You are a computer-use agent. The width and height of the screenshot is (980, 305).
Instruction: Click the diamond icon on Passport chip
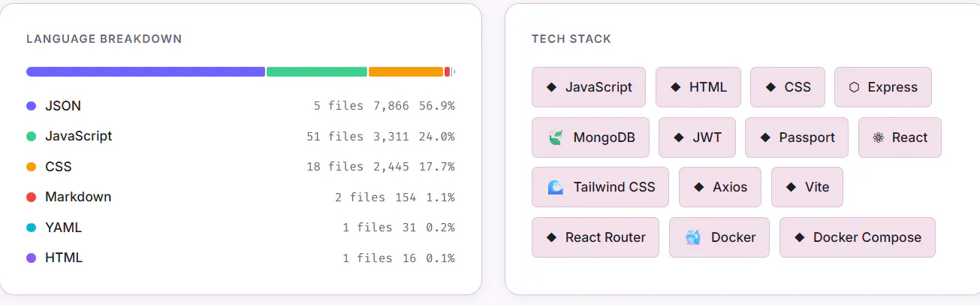pos(764,137)
